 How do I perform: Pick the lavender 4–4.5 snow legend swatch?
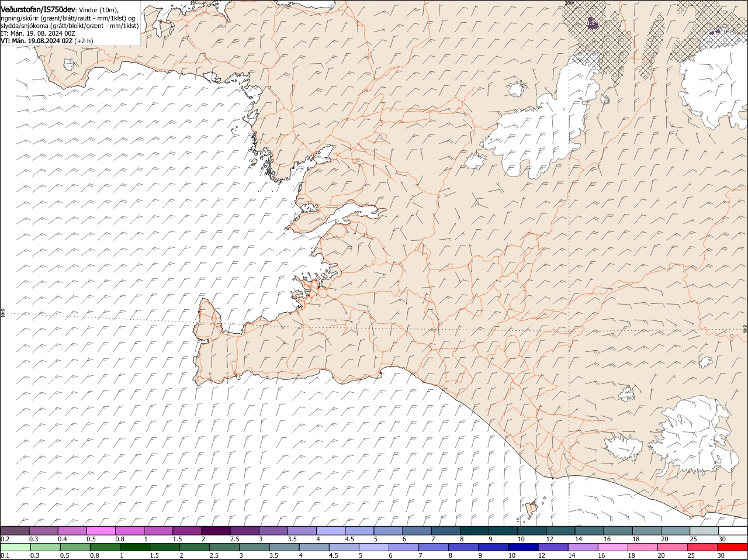point(331,531)
